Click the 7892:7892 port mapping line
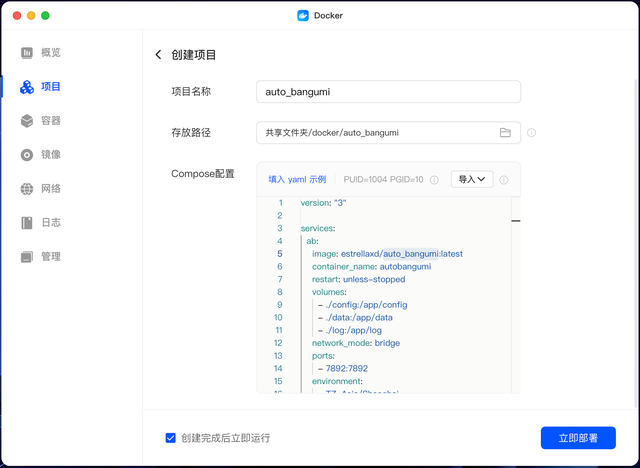The height and width of the screenshot is (468, 640). coord(343,368)
